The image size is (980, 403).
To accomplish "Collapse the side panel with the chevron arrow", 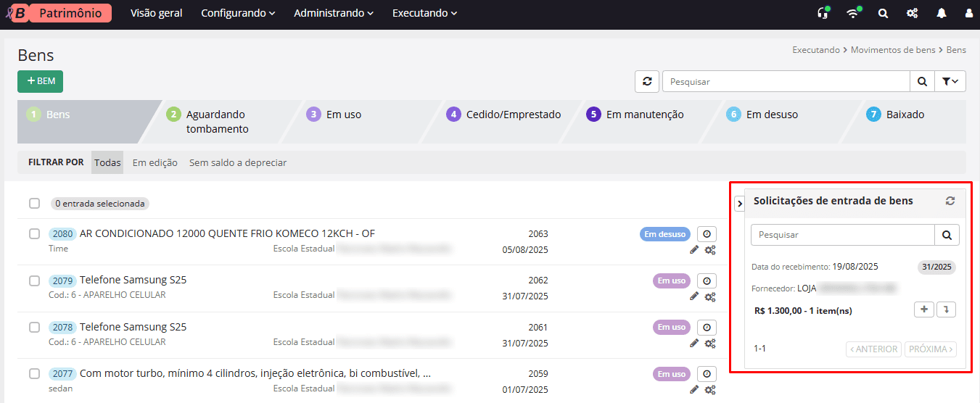I will [x=739, y=204].
